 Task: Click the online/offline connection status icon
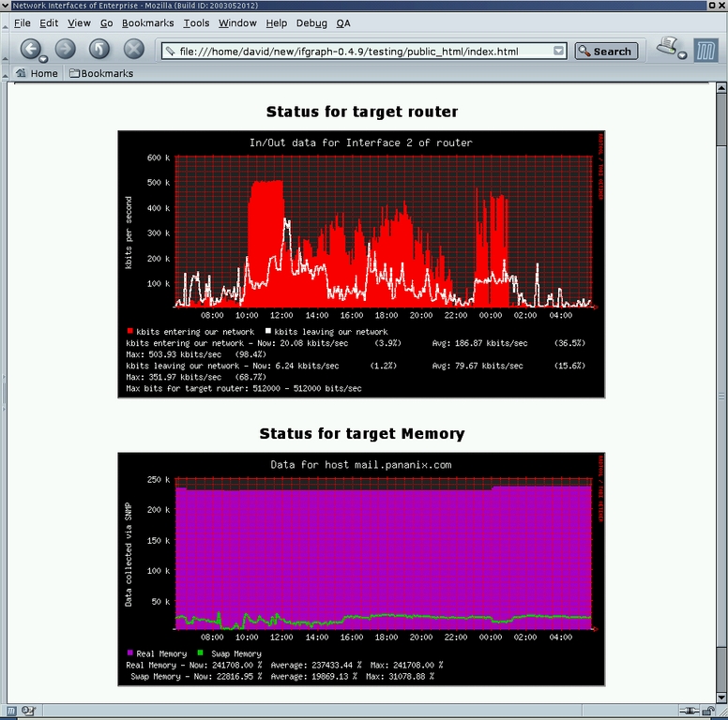(x=691, y=711)
